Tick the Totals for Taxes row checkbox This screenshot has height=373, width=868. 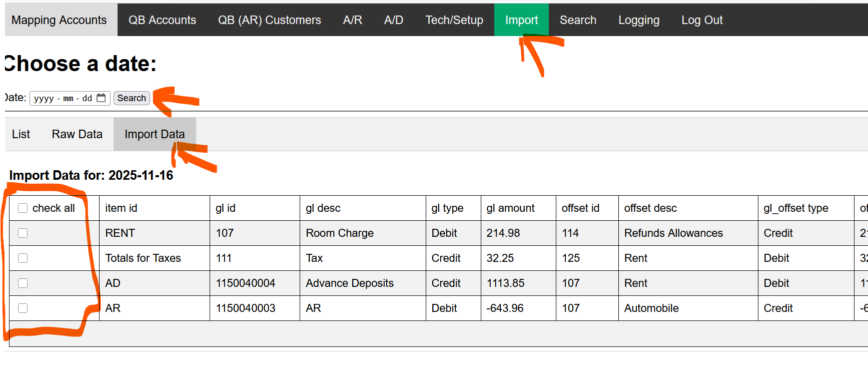coord(23,258)
